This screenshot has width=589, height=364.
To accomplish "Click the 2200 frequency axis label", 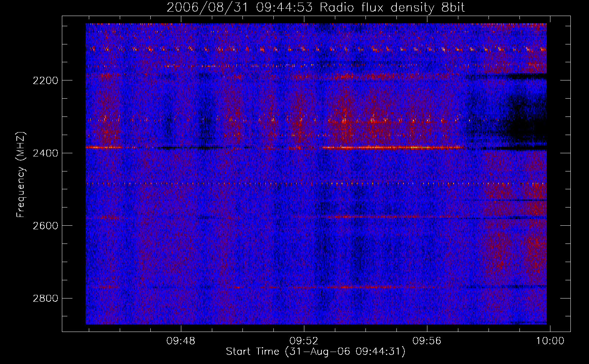I will click(x=46, y=80).
